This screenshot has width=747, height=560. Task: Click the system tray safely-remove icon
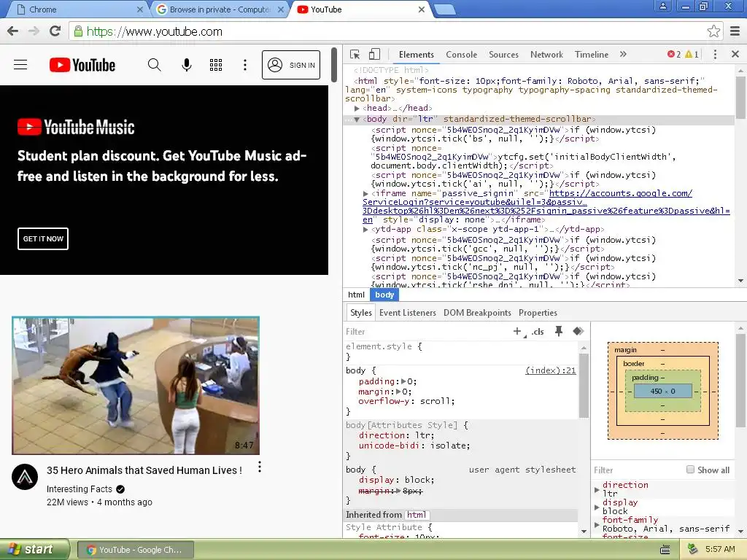(692, 550)
